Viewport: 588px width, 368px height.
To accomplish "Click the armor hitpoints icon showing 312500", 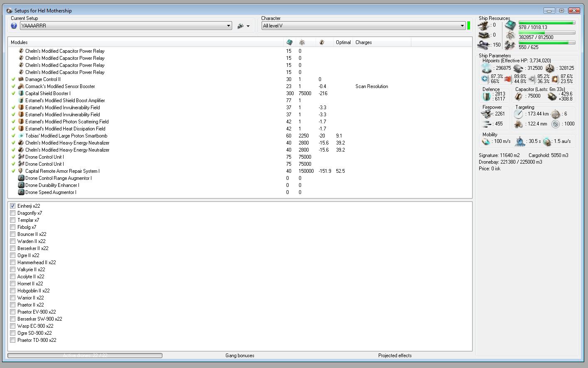I will click(518, 68).
